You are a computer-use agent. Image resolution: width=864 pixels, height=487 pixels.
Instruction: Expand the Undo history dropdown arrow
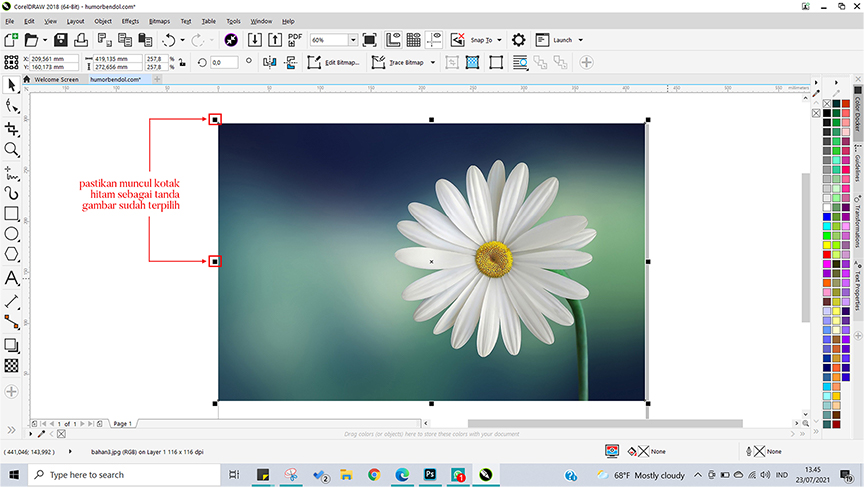(x=182, y=40)
